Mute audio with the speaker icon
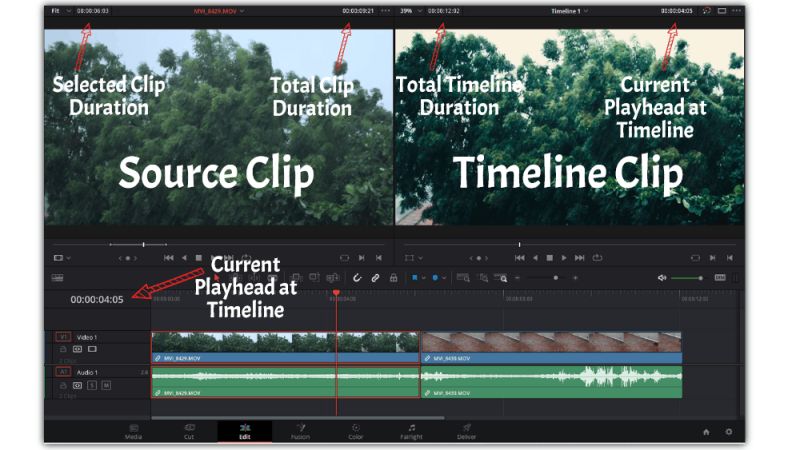Image resolution: width=800 pixels, height=450 pixels. pos(662,278)
